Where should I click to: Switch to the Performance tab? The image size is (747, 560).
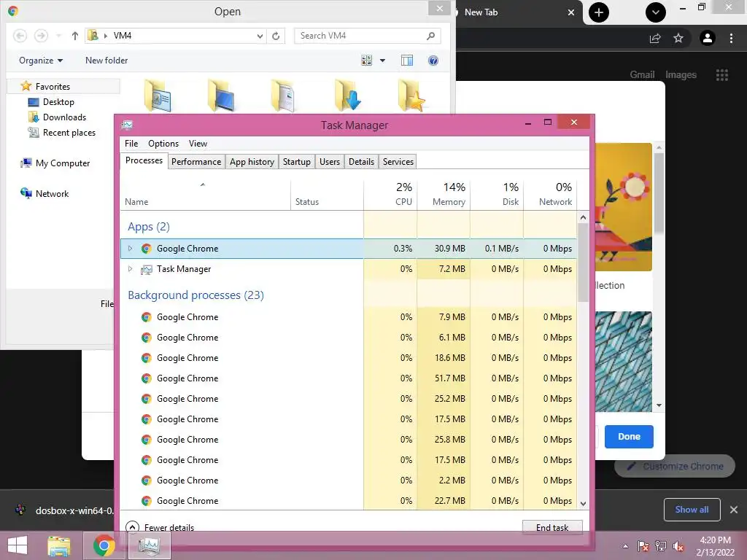[x=196, y=162]
